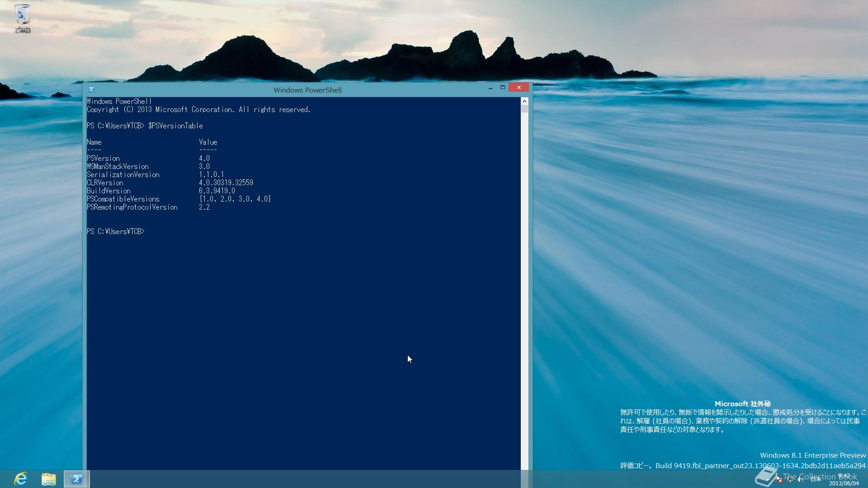
Task: Click the PSCompatibleVersions value {1.0, 2.0, 3.0, 4.0}
Action: 235,199
